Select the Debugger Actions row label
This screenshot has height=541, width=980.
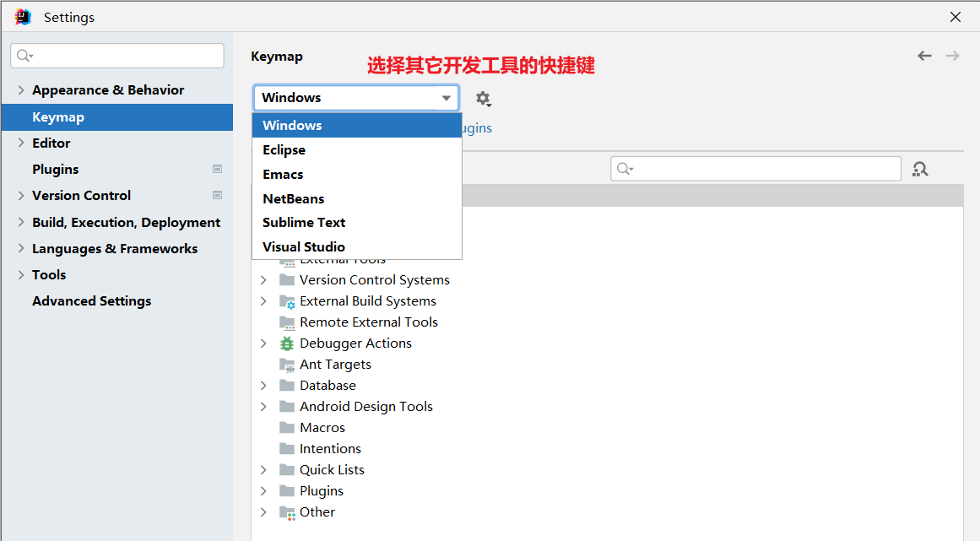(355, 344)
